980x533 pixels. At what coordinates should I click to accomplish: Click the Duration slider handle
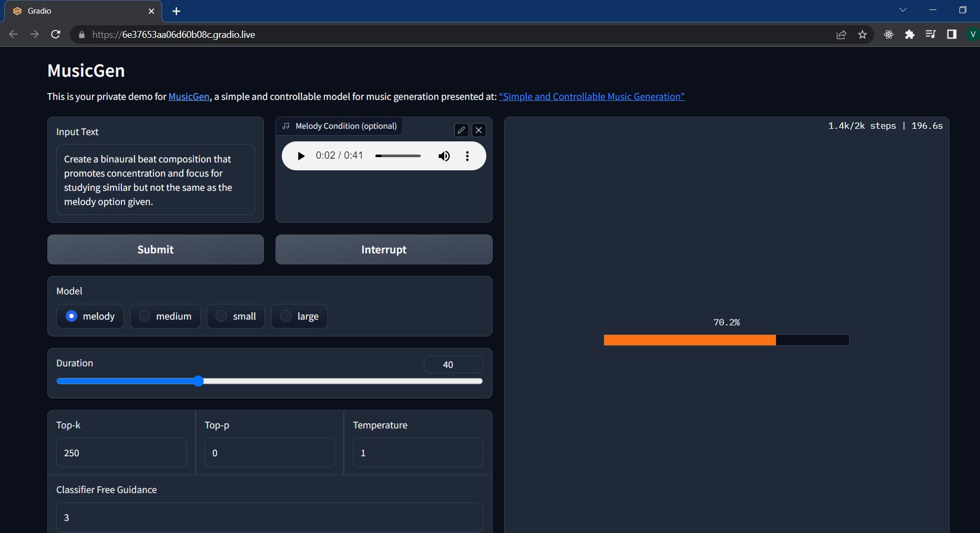198,381
